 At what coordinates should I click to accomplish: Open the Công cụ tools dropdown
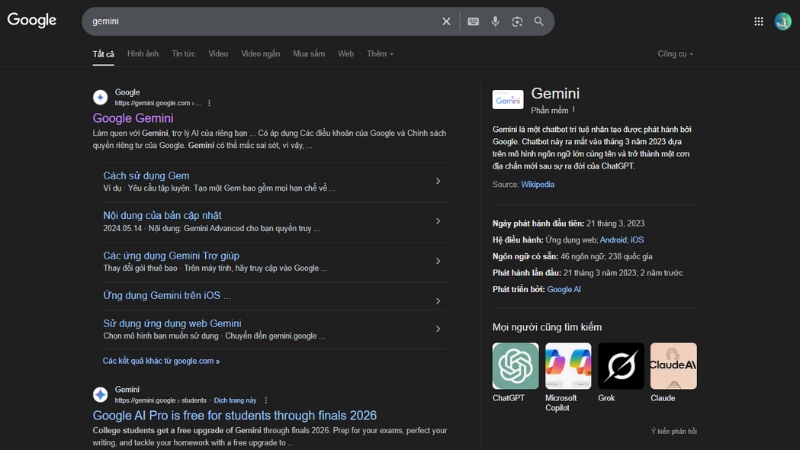pyautogui.click(x=675, y=54)
